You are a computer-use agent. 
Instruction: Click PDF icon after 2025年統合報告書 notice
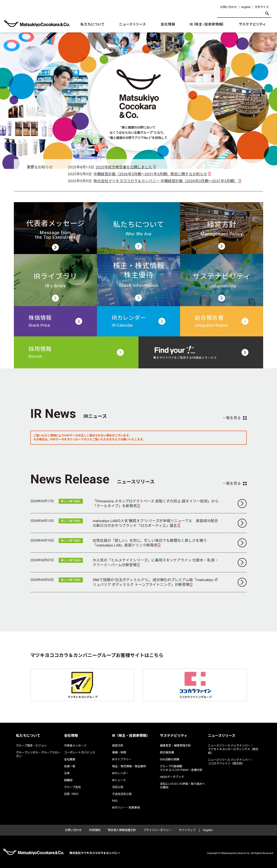pyautogui.click(x=155, y=167)
